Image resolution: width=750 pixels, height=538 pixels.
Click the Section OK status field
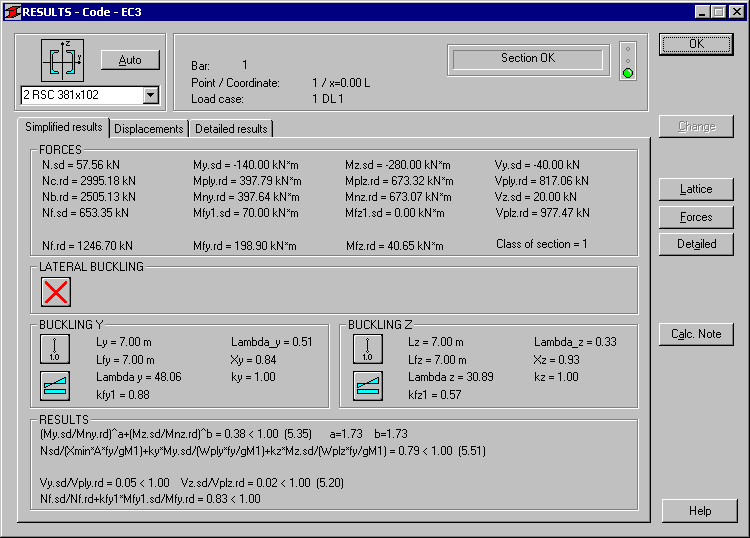(x=528, y=60)
